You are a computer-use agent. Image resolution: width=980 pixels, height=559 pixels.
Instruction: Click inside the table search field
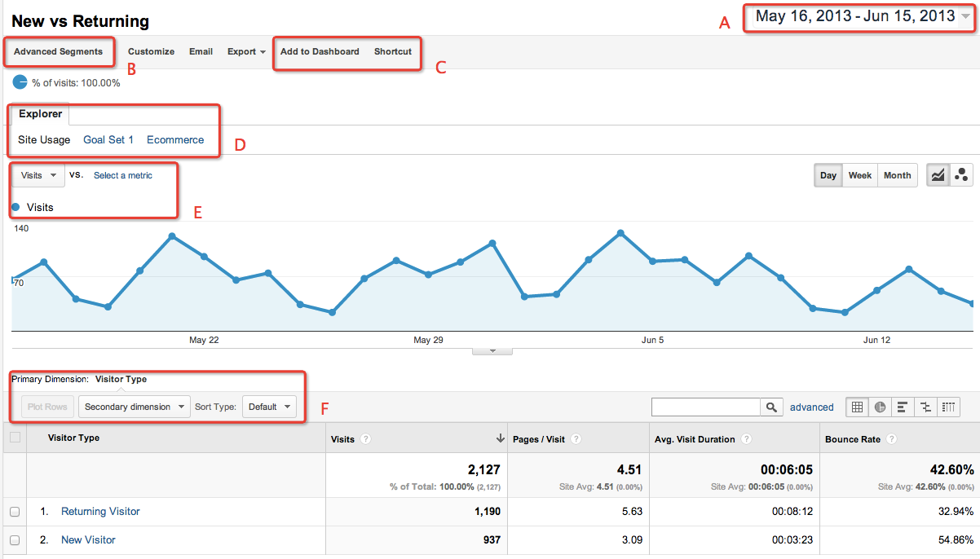pos(705,407)
